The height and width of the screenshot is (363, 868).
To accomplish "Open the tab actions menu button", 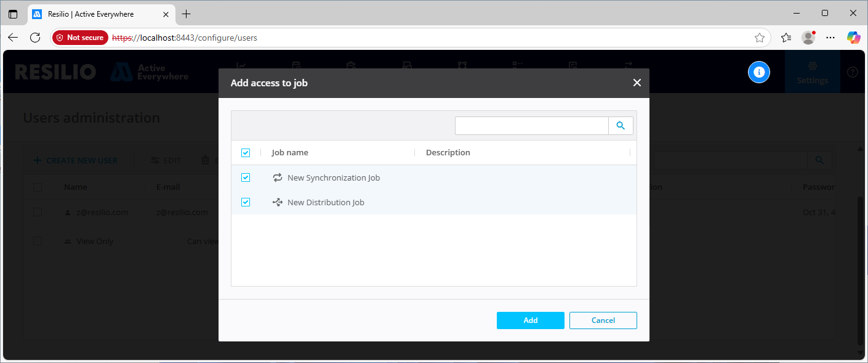I will pyautogui.click(x=13, y=14).
